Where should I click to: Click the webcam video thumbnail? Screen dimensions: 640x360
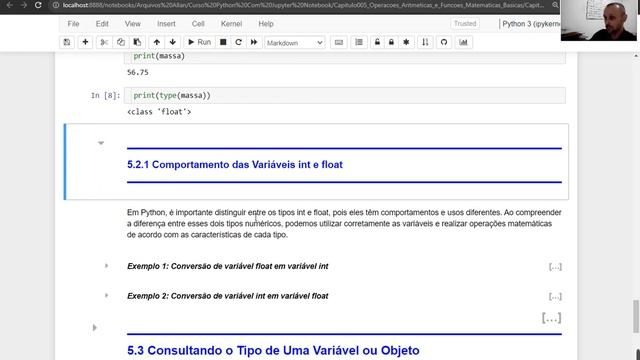(x=598, y=20)
